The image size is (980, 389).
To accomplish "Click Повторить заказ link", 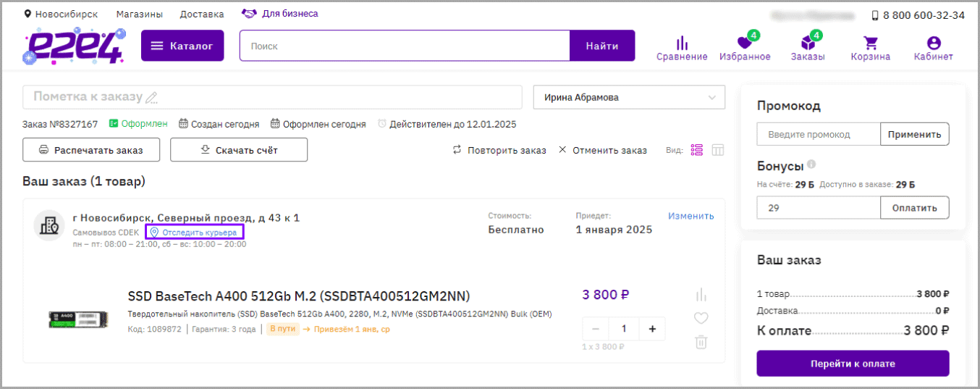I will click(x=499, y=150).
